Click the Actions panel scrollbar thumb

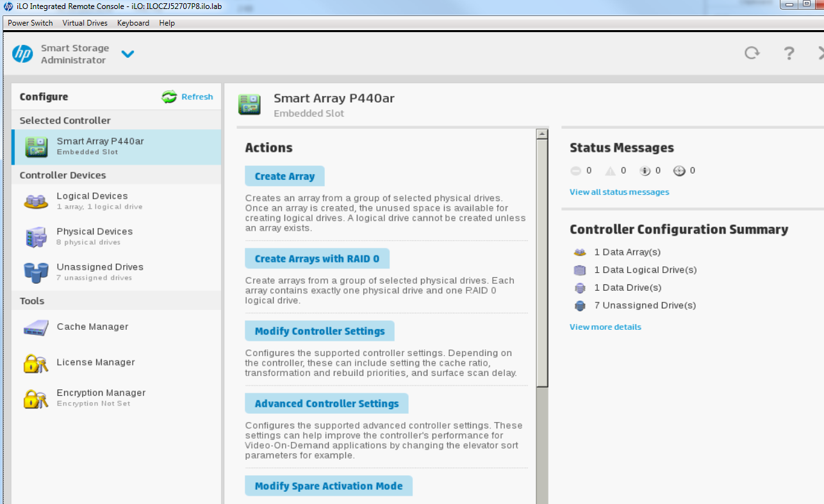542,263
